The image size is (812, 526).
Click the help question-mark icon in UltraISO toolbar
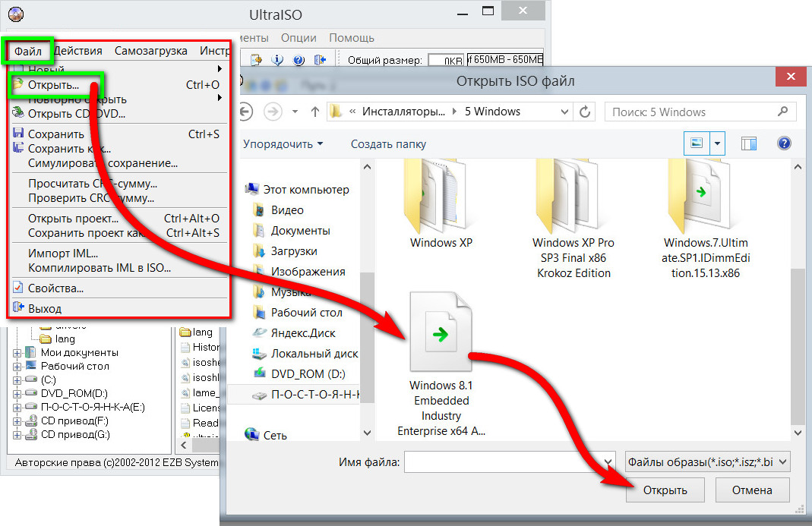coord(299,60)
